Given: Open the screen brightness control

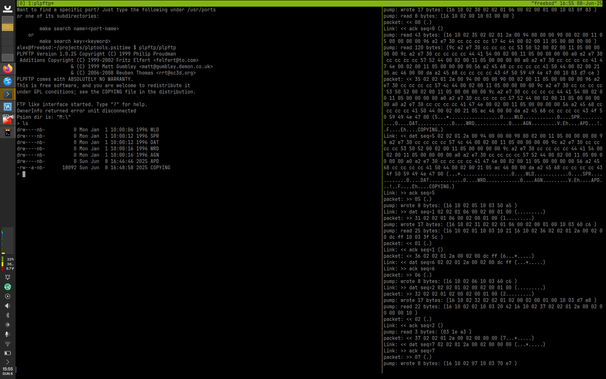Looking at the screenshot, I should pyautogui.click(x=7, y=325).
